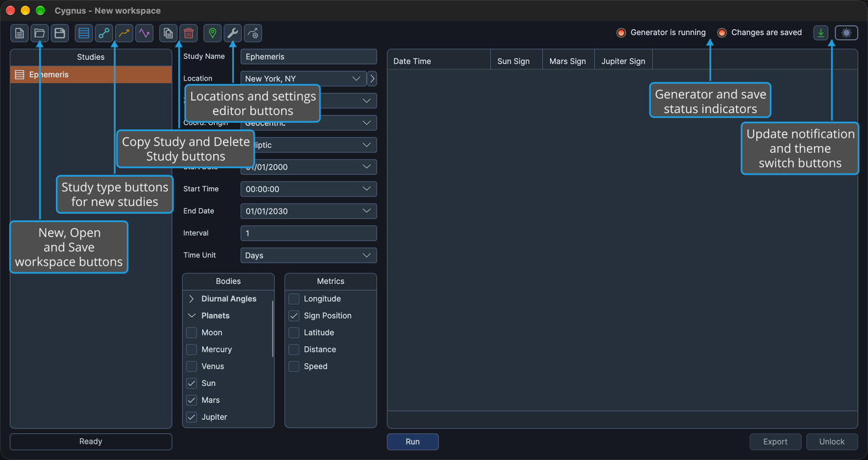Click the Bodies list scrollbar
868x460 pixels.
pos(272,329)
